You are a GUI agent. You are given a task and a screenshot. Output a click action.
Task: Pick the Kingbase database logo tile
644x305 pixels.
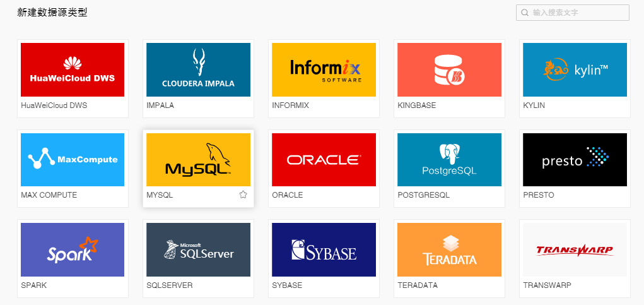coord(449,70)
